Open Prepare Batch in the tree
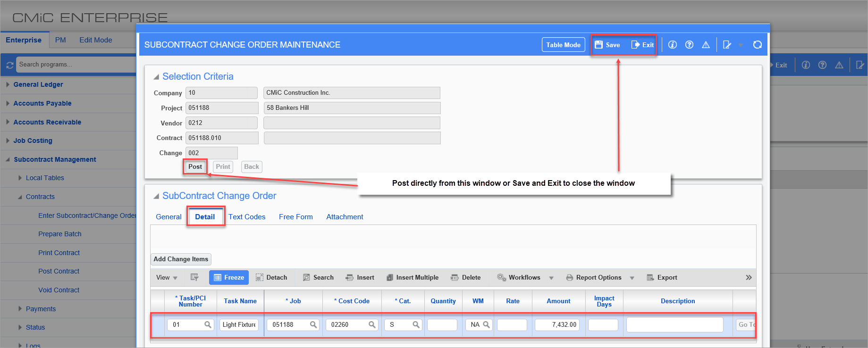Screen dimensions: 868x348 (x=60, y=234)
